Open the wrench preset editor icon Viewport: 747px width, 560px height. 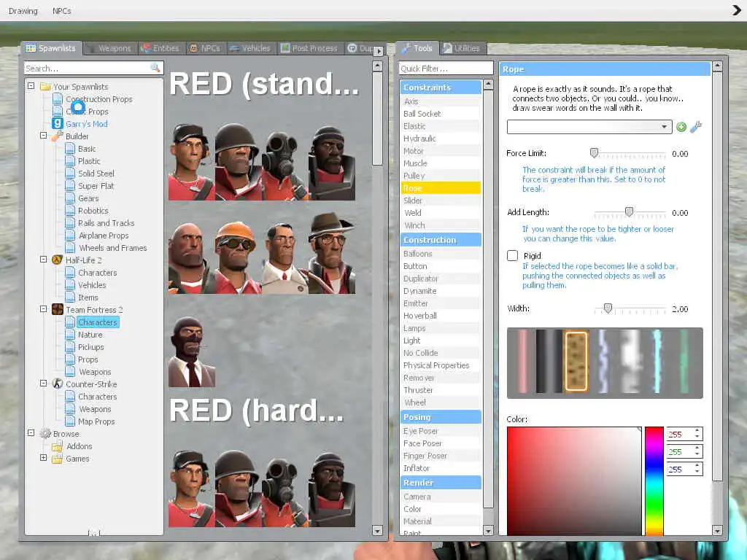(696, 127)
